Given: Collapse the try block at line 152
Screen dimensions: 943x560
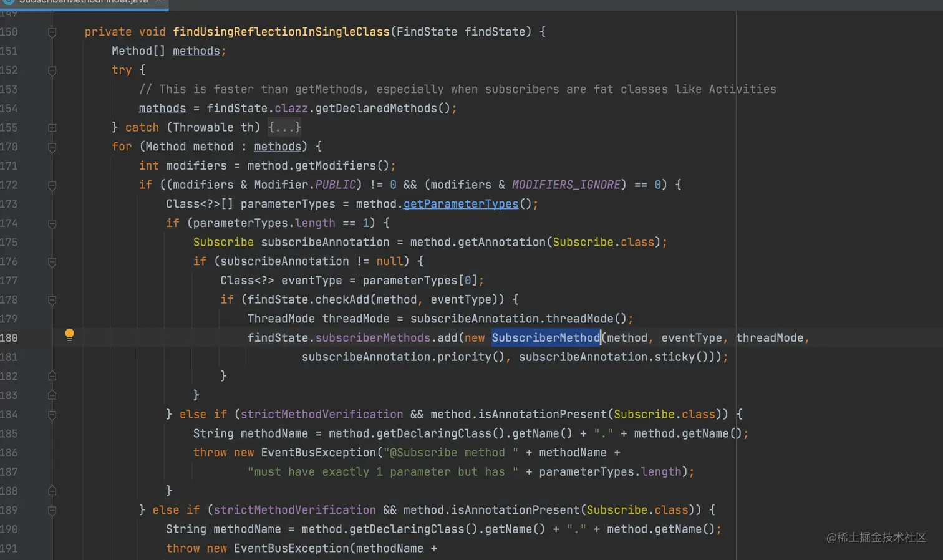Looking at the screenshot, I should (52, 70).
